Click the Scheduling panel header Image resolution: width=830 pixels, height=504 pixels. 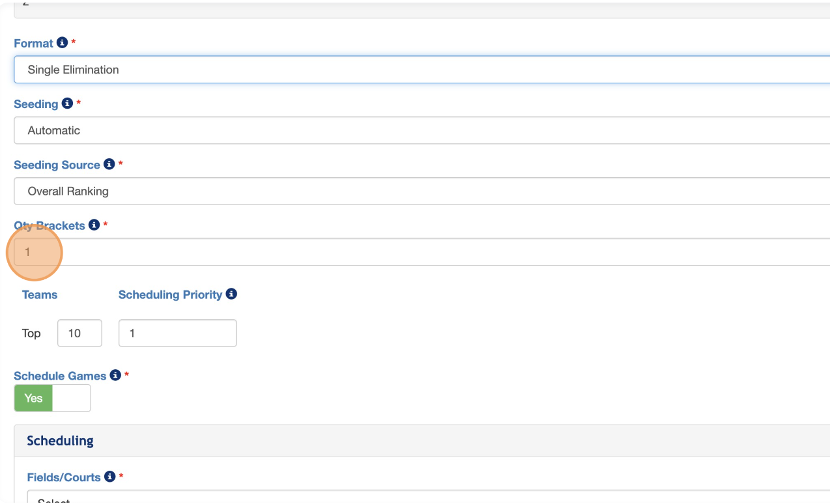(x=60, y=441)
